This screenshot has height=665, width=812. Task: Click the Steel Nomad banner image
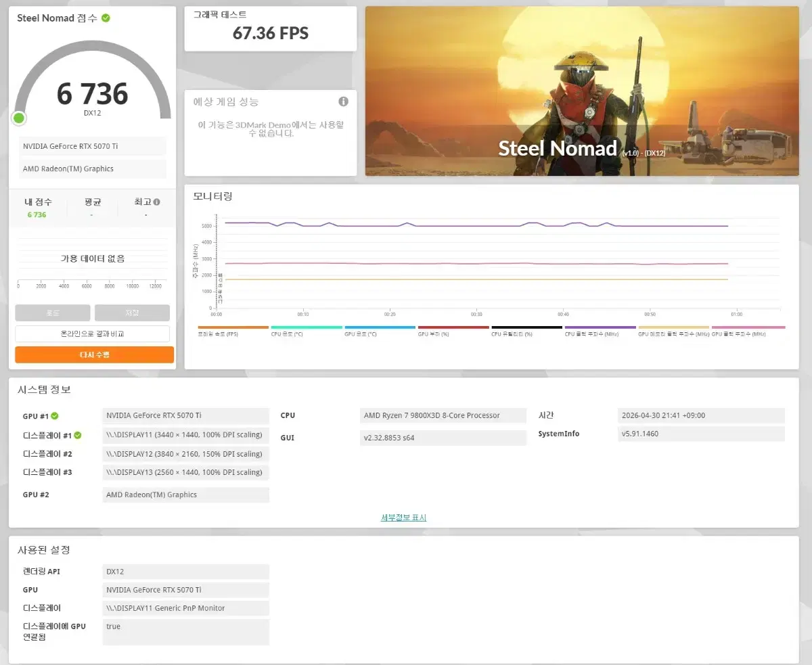pos(582,91)
